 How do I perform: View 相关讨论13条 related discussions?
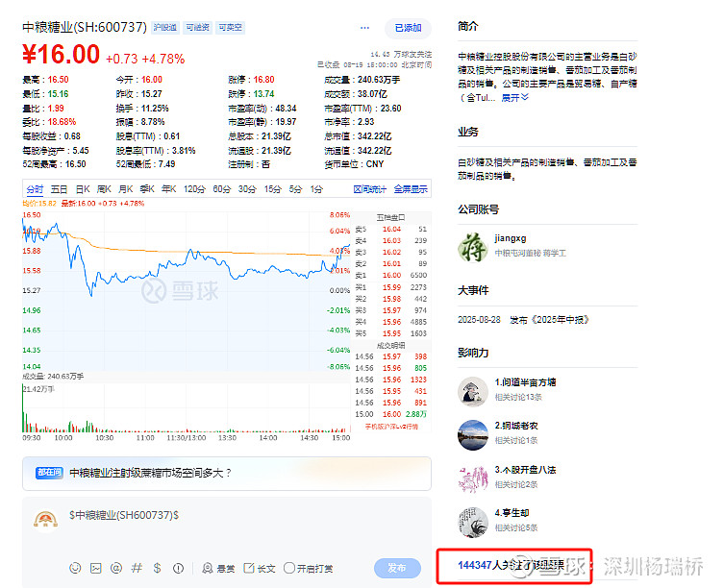coord(518,397)
